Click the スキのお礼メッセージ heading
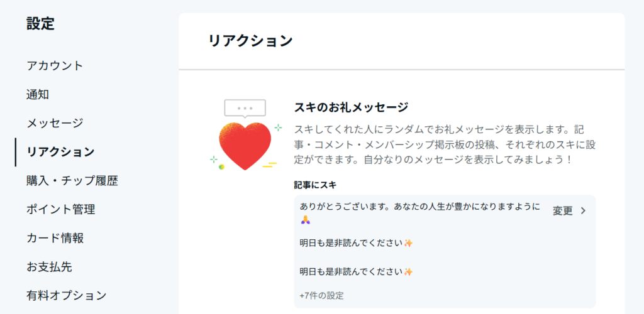Image resolution: width=644 pixels, height=314 pixels. pyautogui.click(x=352, y=107)
